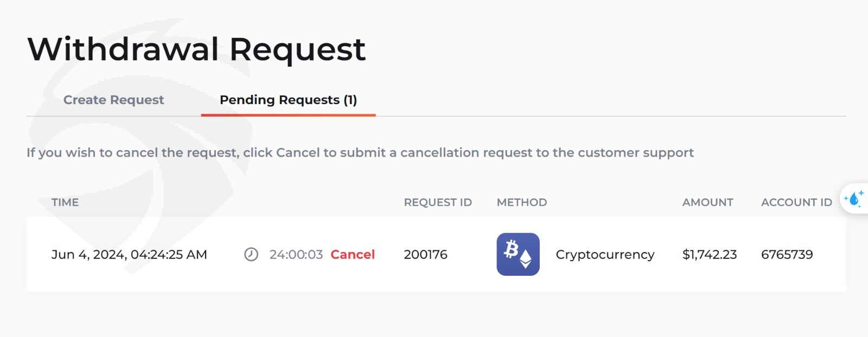Switch to the Create Request tab
This screenshot has height=337, width=868.
click(113, 100)
